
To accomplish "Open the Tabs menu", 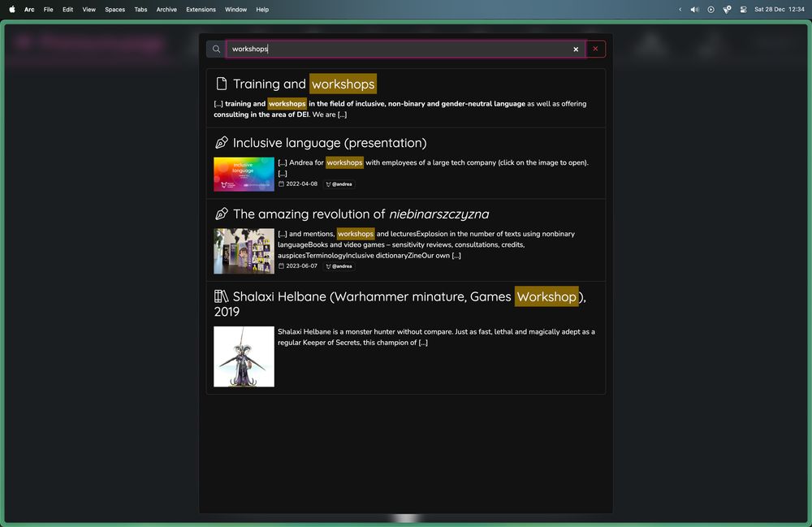I will click(140, 9).
